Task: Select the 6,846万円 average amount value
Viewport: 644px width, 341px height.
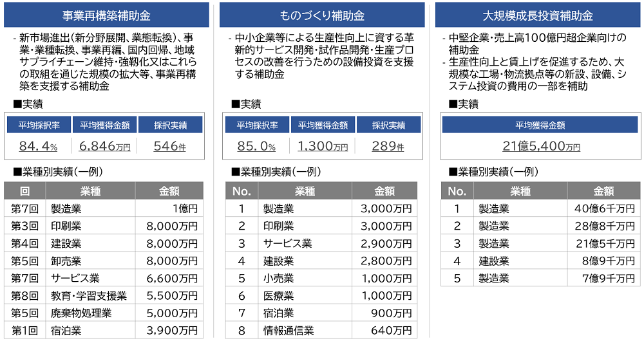Action: click(105, 146)
